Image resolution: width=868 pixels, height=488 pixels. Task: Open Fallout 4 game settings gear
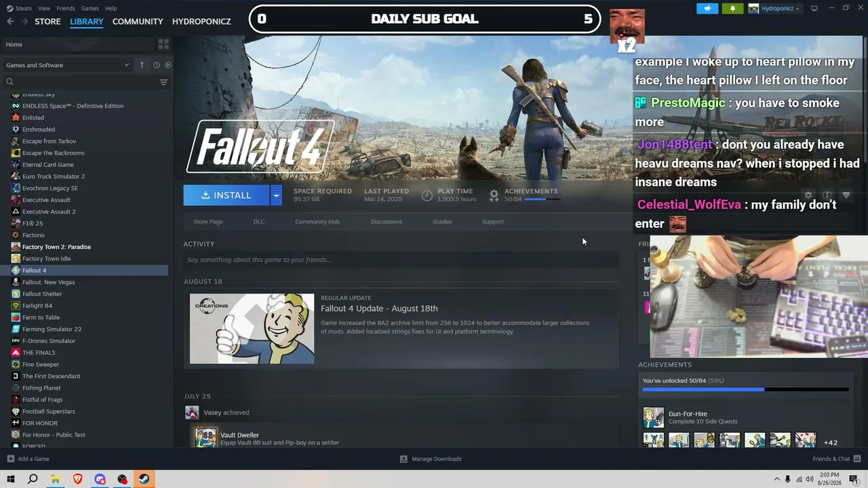point(808,195)
